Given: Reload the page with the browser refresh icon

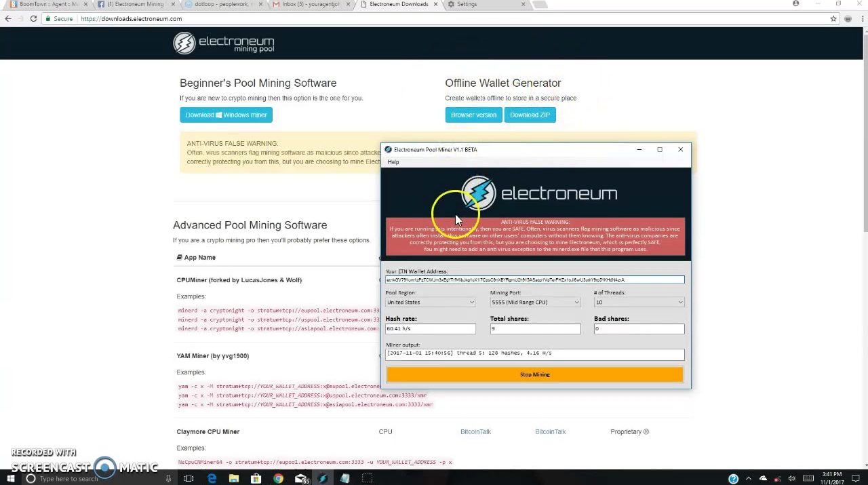Looking at the screenshot, I should coord(33,19).
